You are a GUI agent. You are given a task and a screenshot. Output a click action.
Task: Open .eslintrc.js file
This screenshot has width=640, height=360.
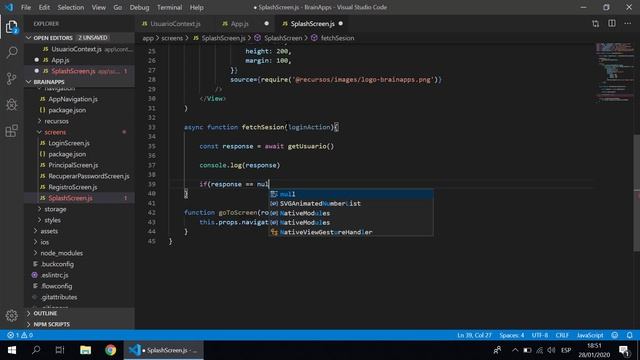tap(55, 275)
